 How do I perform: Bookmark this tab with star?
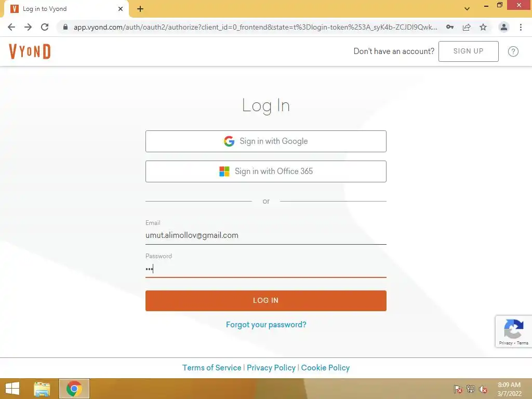483,27
